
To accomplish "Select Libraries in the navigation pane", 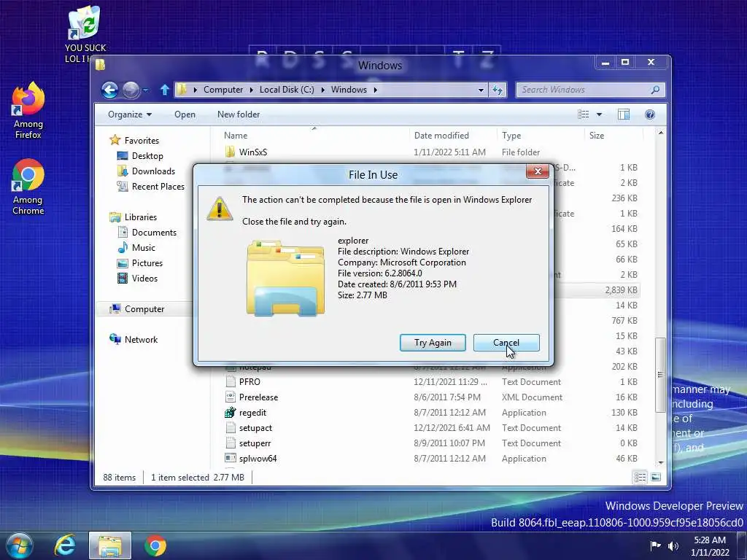I will pyautogui.click(x=141, y=217).
